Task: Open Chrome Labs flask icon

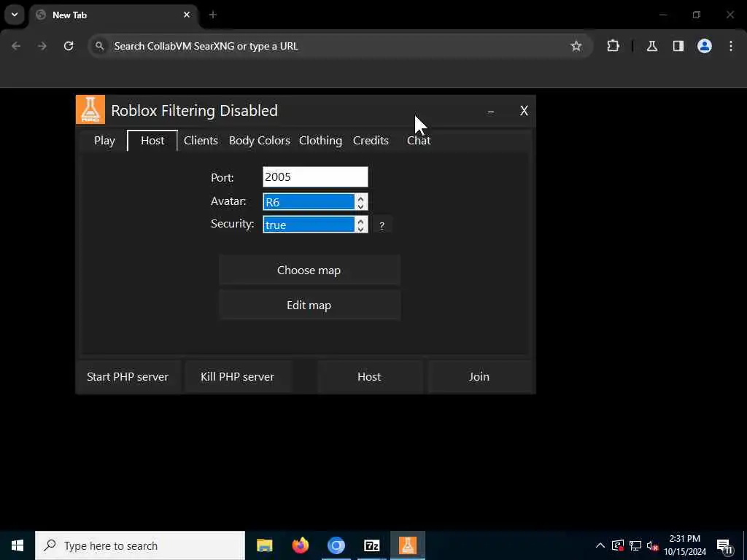Action: pos(651,46)
